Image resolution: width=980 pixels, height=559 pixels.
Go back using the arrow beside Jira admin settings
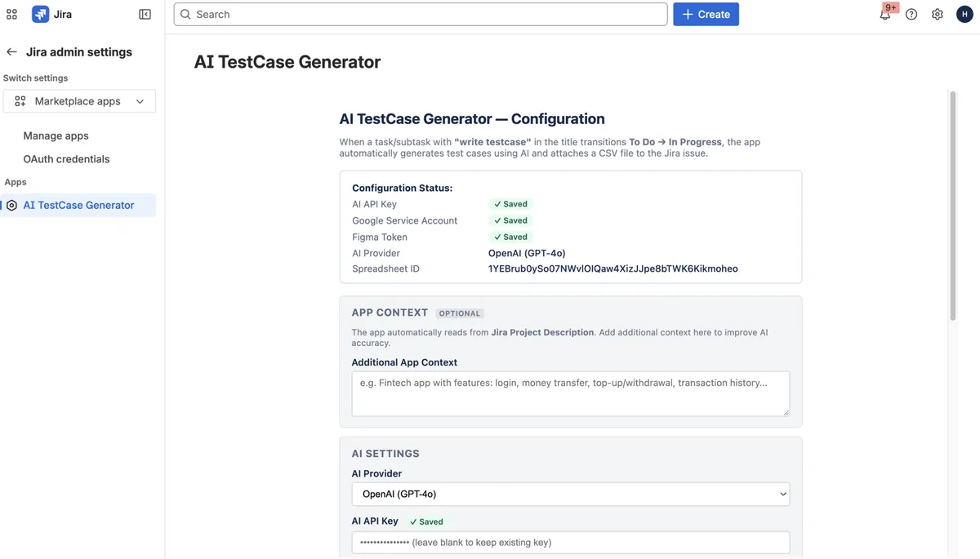click(x=11, y=51)
